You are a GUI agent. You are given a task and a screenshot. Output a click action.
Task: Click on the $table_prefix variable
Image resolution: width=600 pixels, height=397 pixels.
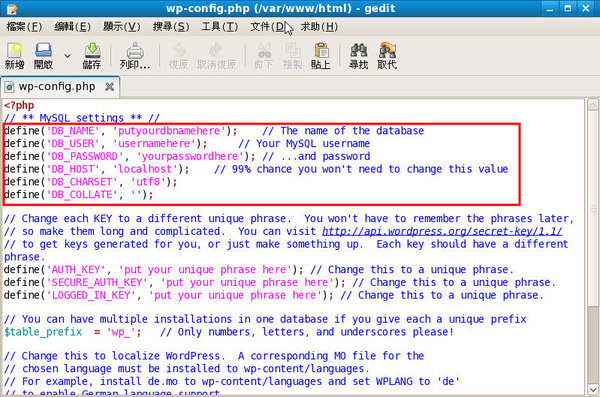click(43, 332)
